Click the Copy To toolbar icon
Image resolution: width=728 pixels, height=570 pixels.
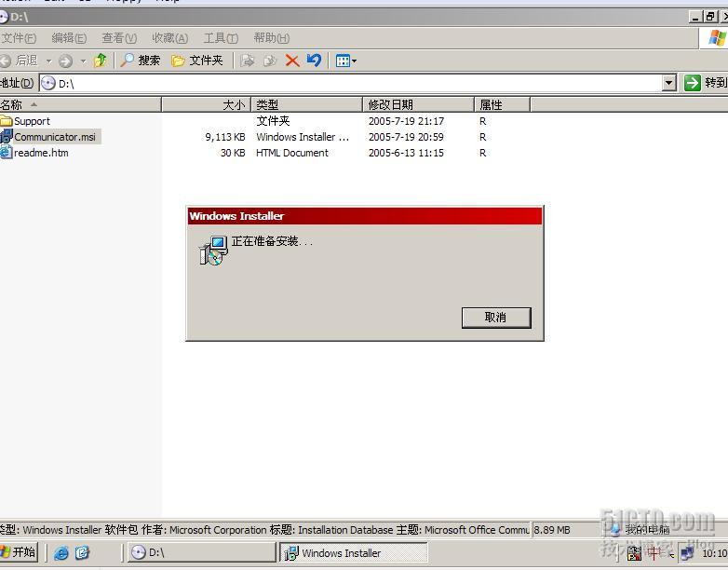(270, 61)
